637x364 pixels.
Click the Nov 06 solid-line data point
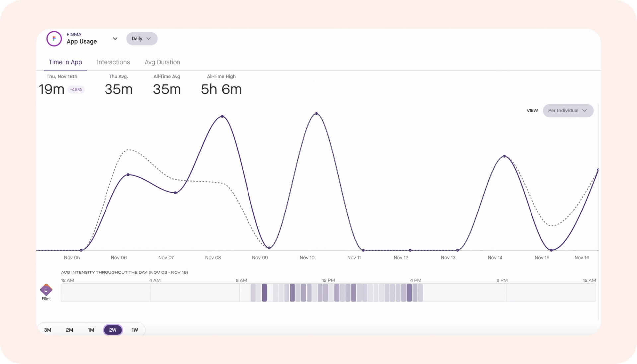point(128,175)
